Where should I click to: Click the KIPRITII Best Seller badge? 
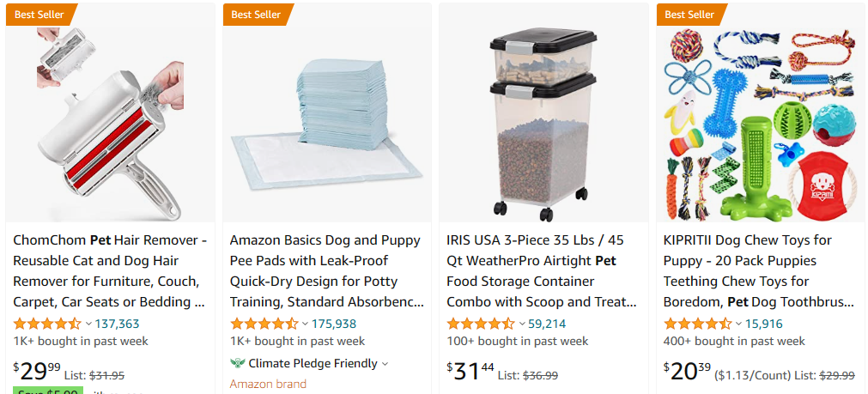pyautogui.click(x=689, y=14)
